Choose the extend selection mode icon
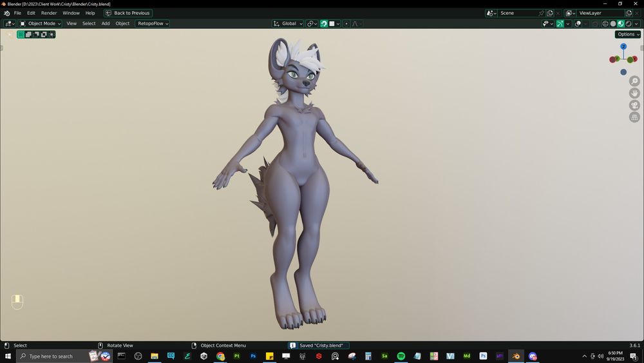 pos(28,35)
